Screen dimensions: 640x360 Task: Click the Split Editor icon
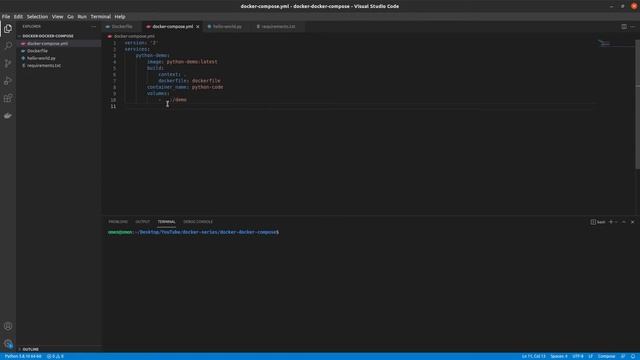point(624,27)
